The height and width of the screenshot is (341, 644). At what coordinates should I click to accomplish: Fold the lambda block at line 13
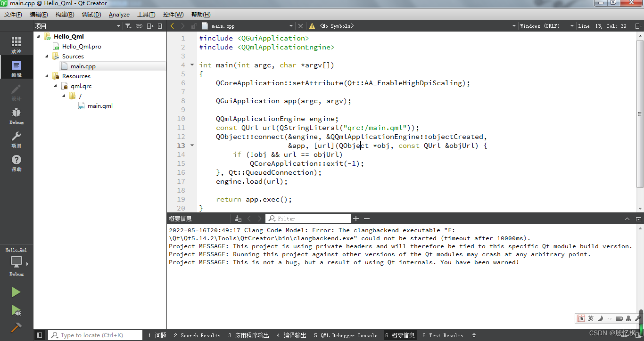[192, 146]
